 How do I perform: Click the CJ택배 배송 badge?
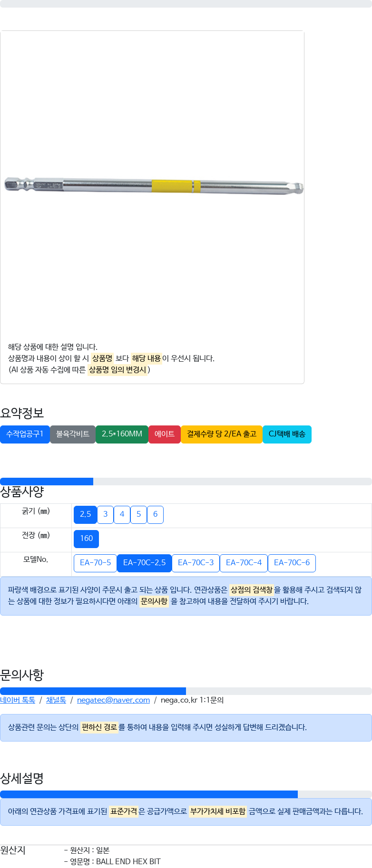tap(287, 434)
